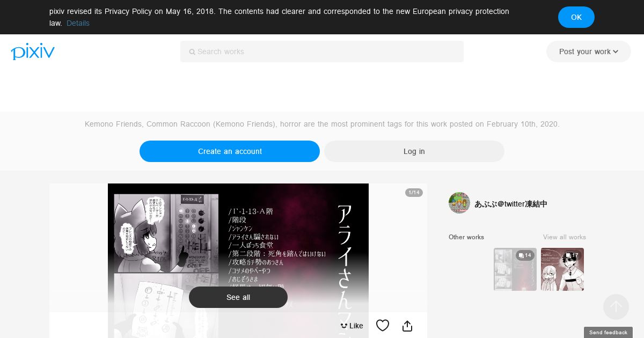
Task: Click the smiley Like icon
Action: tap(344, 326)
